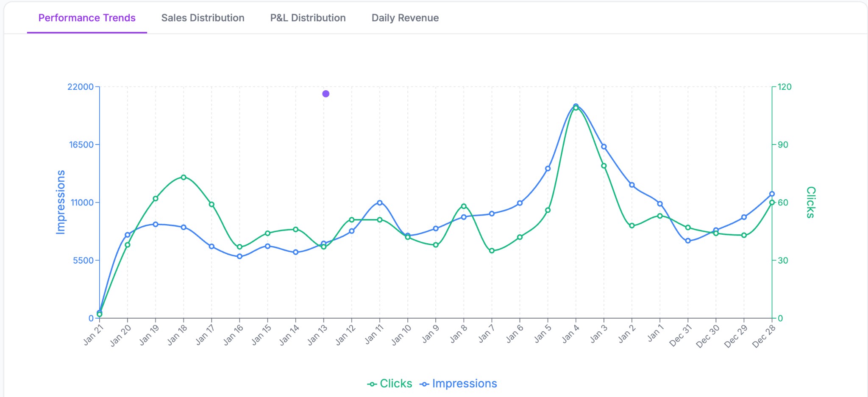This screenshot has height=397, width=868.
Task: Select the green Clicks point at Jan 8
Action: point(464,206)
